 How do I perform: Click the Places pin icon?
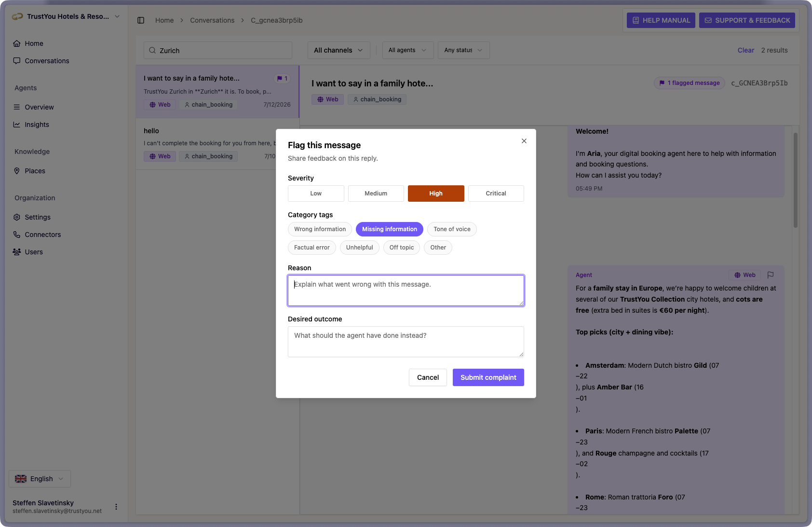click(17, 171)
